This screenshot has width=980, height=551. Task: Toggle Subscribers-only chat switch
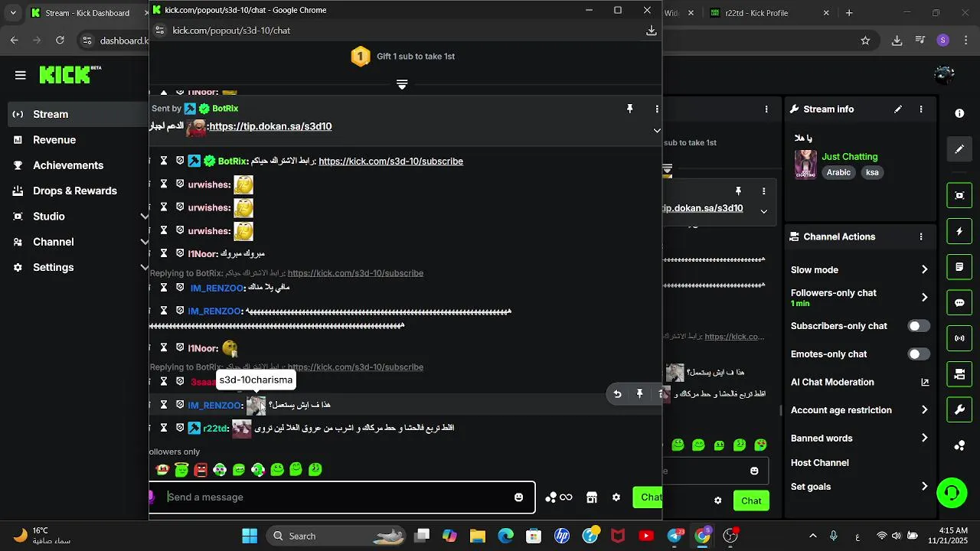(x=919, y=326)
